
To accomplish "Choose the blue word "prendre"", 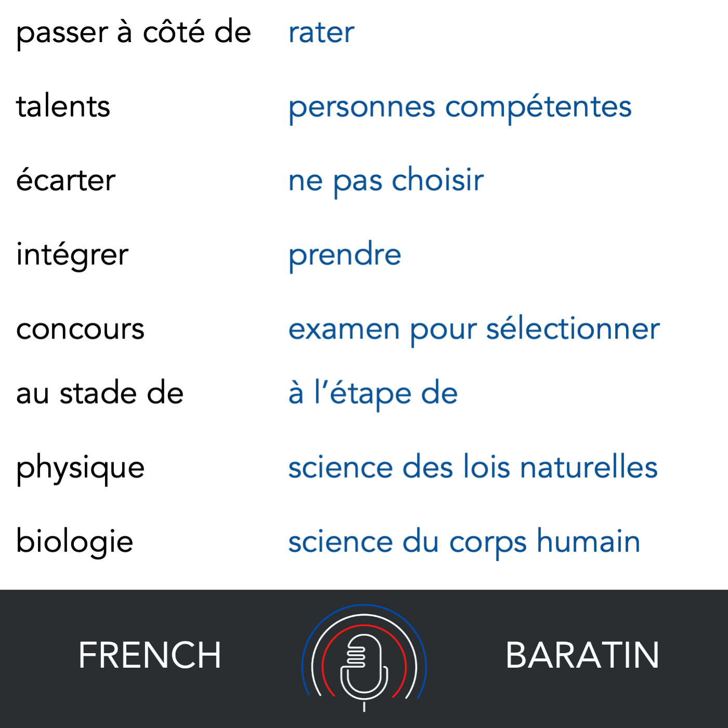I will (x=345, y=255).
